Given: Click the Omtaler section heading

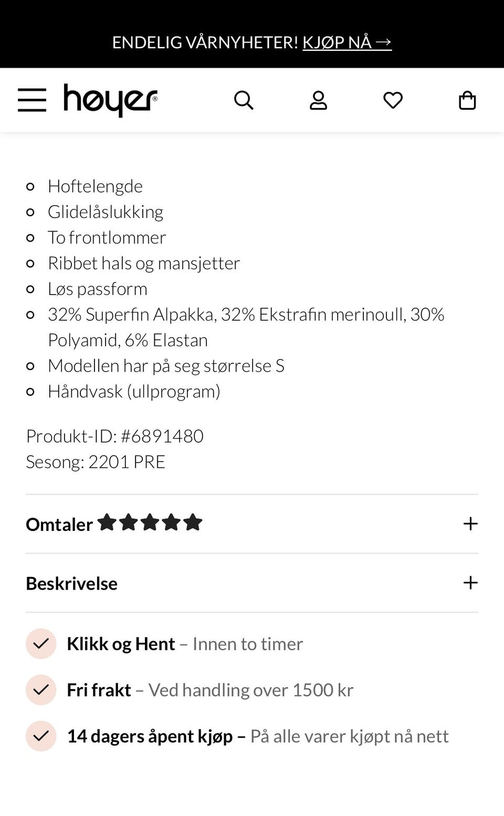Looking at the screenshot, I should pos(59,524).
